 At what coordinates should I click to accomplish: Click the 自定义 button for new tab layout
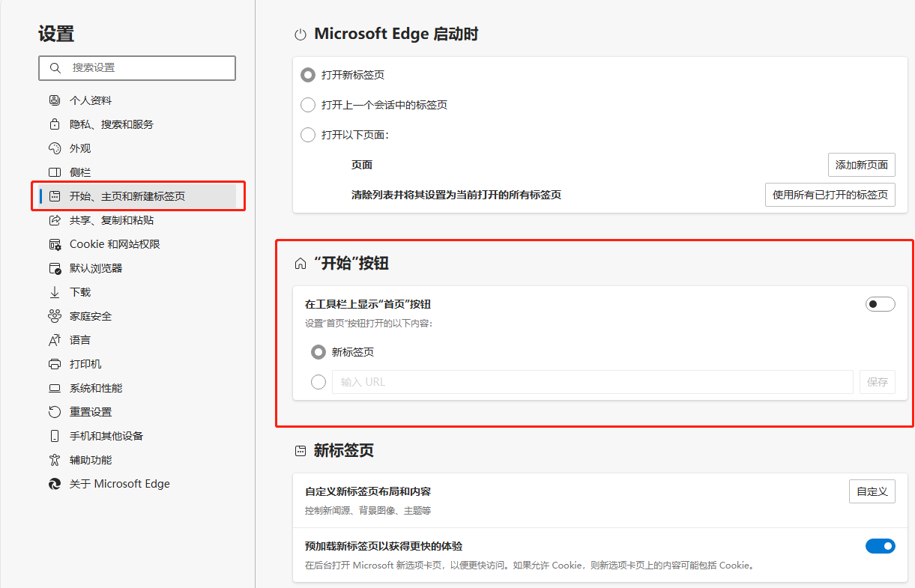point(872,491)
